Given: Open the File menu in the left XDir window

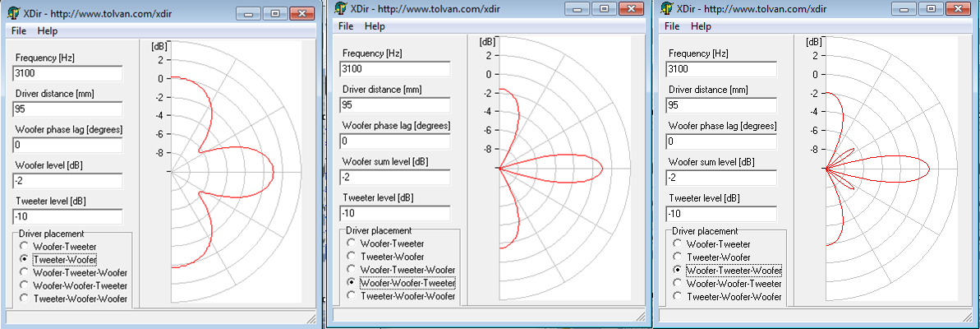Looking at the screenshot, I should pyautogui.click(x=18, y=30).
